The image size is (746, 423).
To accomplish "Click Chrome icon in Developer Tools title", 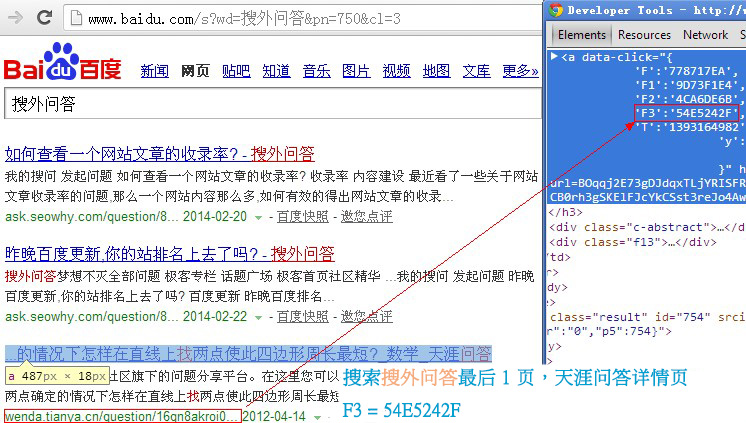I will pos(555,10).
